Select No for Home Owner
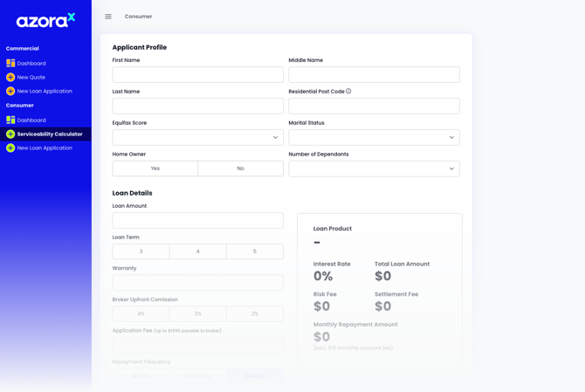The width and height of the screenshot is (585, 392). [240, 168]
